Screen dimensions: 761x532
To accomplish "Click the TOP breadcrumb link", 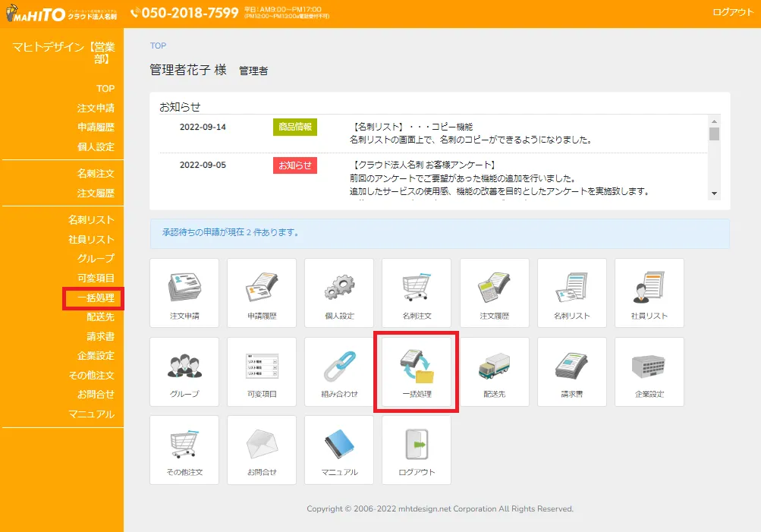I will point(157,46).
